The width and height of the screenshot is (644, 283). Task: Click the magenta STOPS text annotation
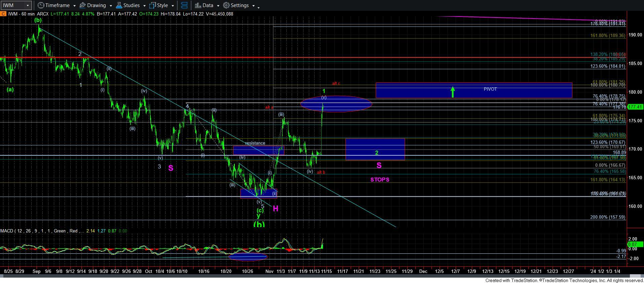(380, 180)
